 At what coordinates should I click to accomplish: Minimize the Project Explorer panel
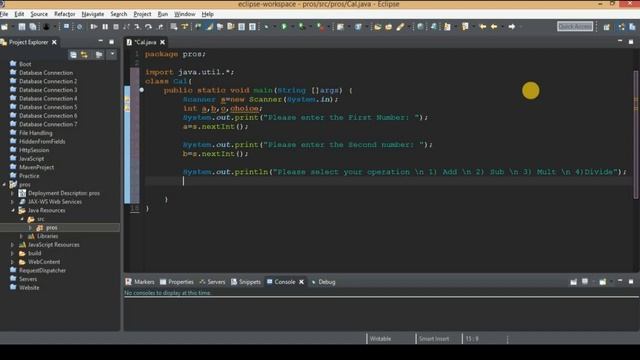100,42
